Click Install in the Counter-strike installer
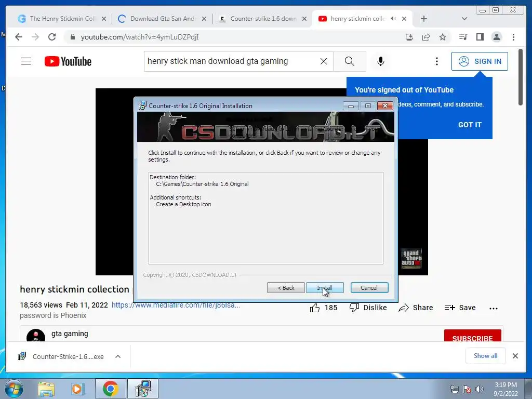Viewport: 532px width, 399px height. (x=325, y=288)
